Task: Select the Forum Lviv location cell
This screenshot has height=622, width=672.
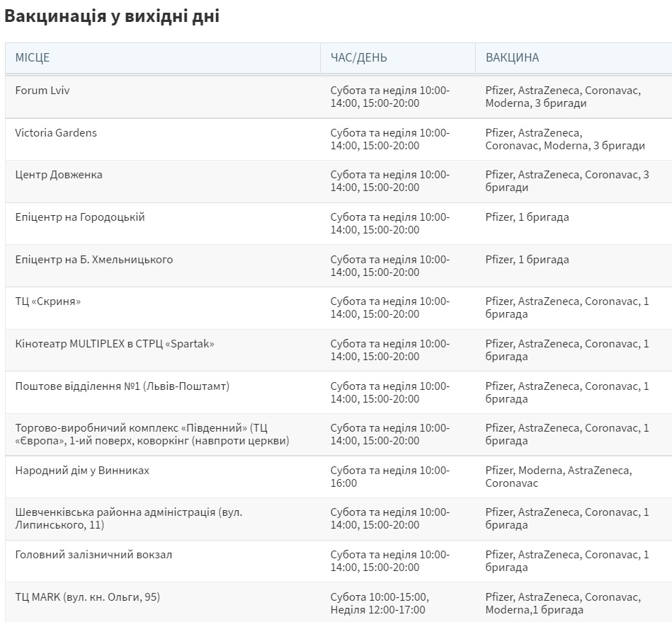Action: (x=42, y=91)
